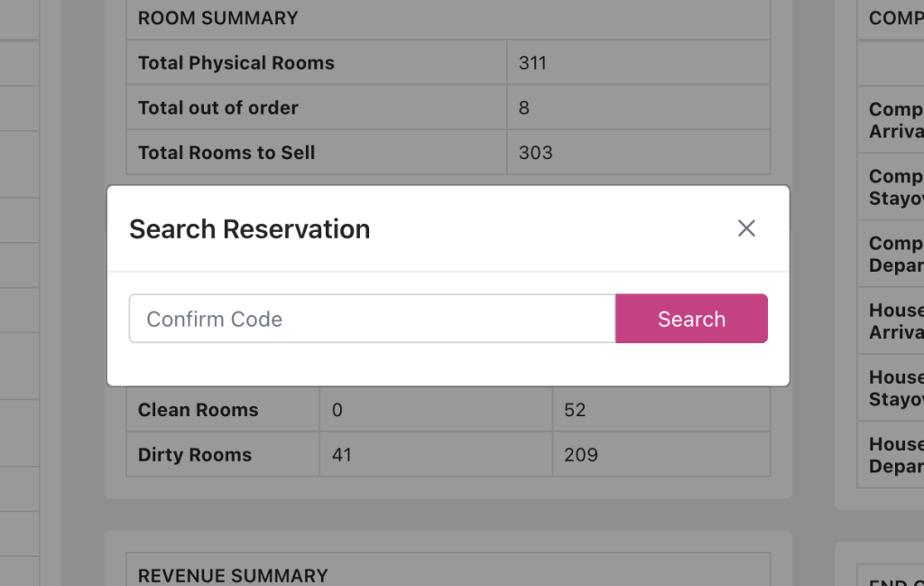Viewport: 924px width, 586px height.
Task: Select the House Arrival row label
Action: [x=896, y=321]
